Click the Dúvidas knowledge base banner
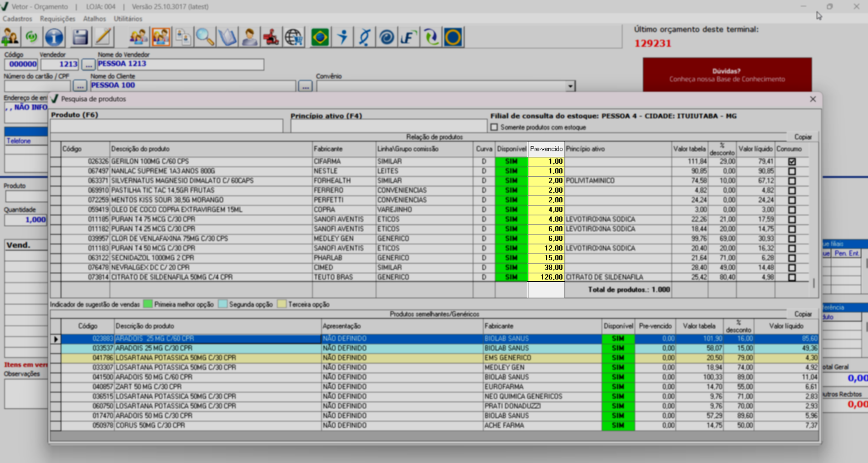Viewport: 868px width, 463px height. tap(727, 75)
